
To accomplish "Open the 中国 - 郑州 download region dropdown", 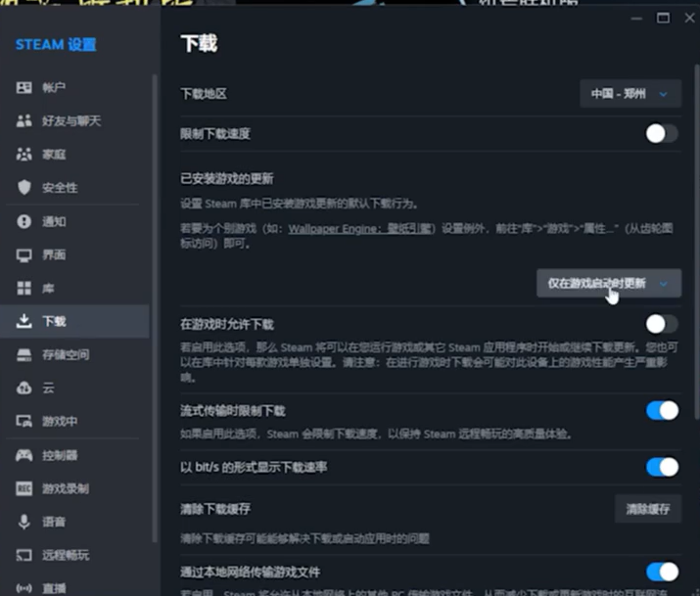I will click(630, 94).
